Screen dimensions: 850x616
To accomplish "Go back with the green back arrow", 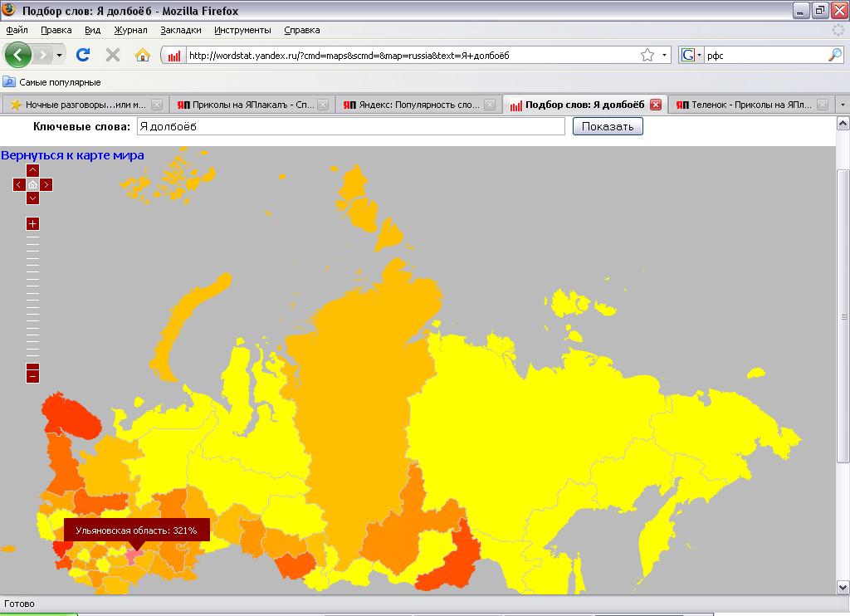I will (x=18, y=55).
